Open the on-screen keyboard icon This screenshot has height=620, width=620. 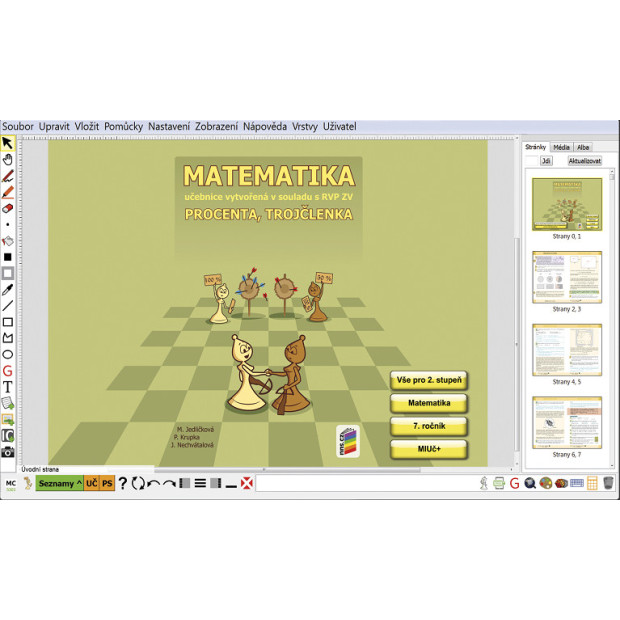click(x=576, y=483)
